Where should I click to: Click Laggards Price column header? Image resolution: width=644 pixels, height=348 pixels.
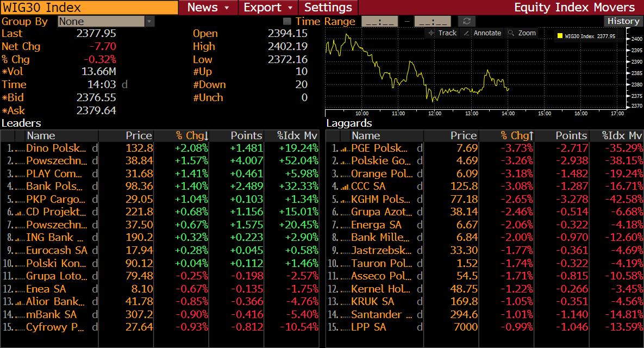[451, 135]
